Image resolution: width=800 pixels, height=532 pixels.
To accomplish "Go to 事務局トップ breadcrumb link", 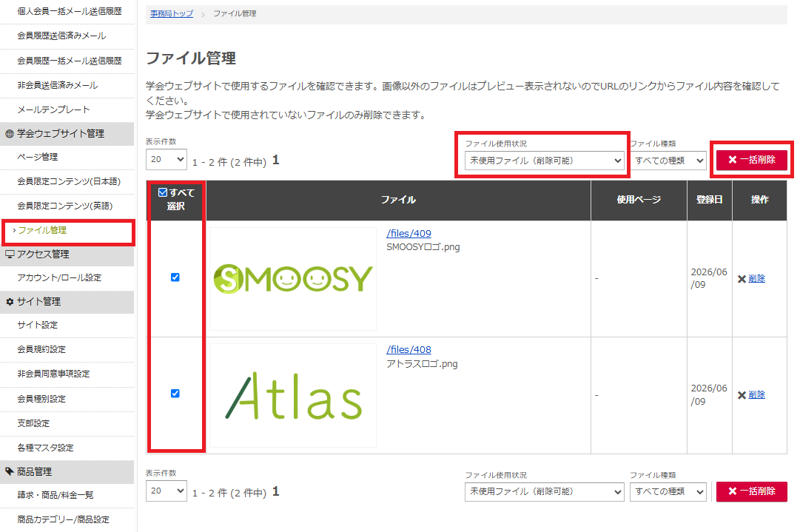I will click(172, 13).
